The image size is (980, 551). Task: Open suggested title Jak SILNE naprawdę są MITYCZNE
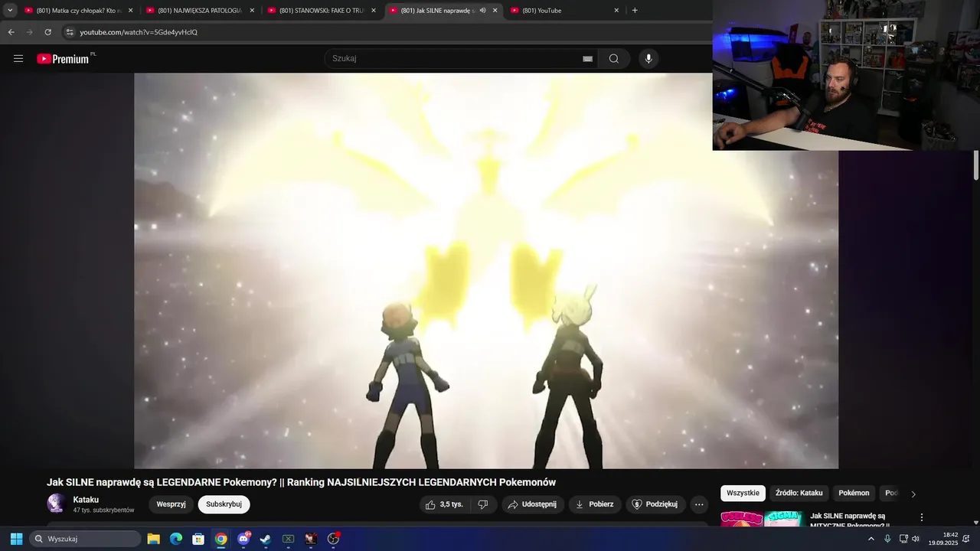tap(850, 520)
